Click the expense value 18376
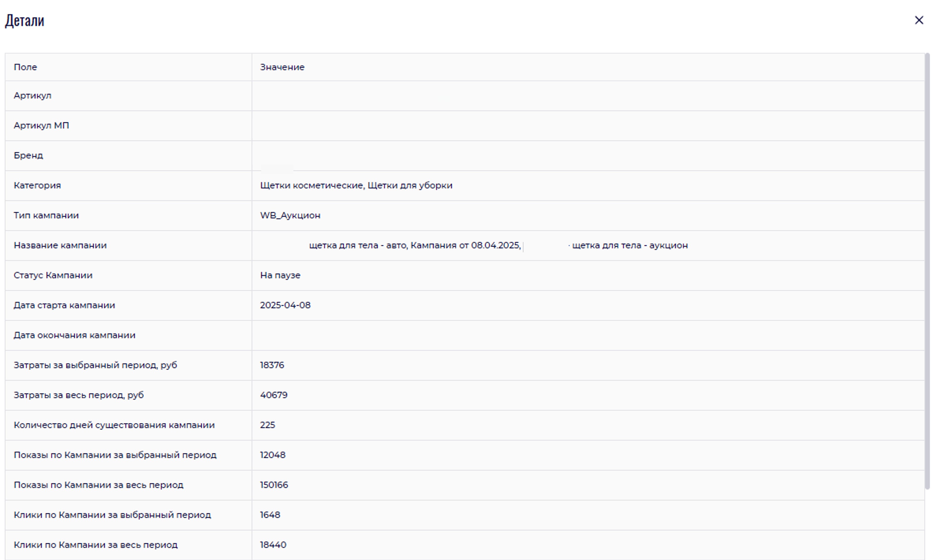 click(x=272, y=365)
